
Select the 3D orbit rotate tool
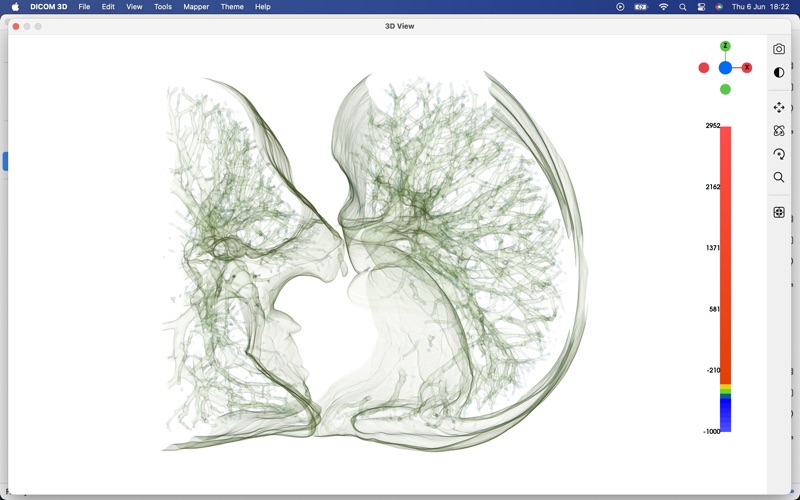click(779, 131)
